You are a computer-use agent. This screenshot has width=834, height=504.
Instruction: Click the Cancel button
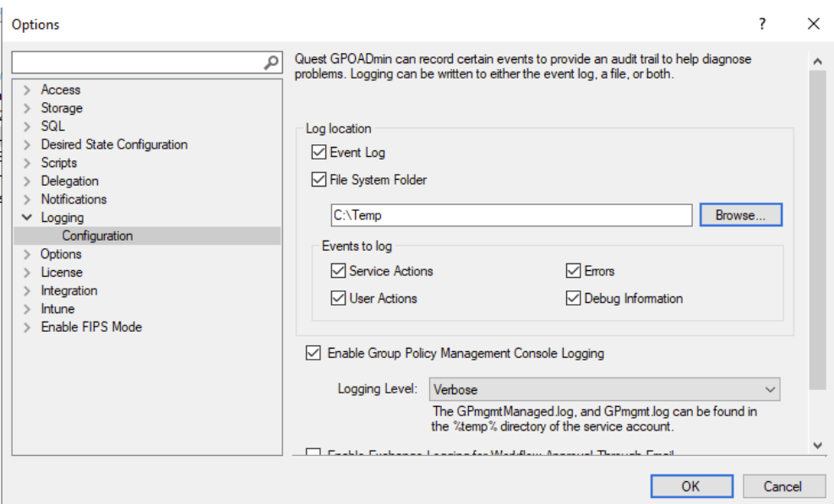pos(782,486)
